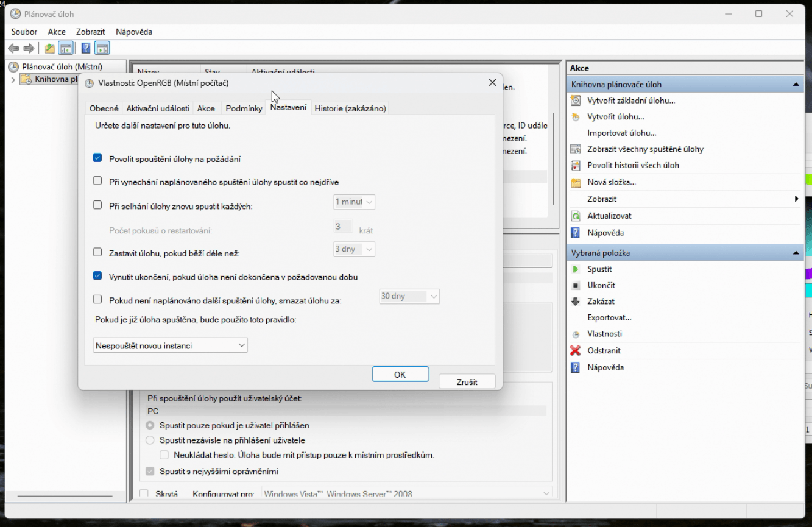
Task: Switch to the Obecné tab
Action: click(104, 108)
